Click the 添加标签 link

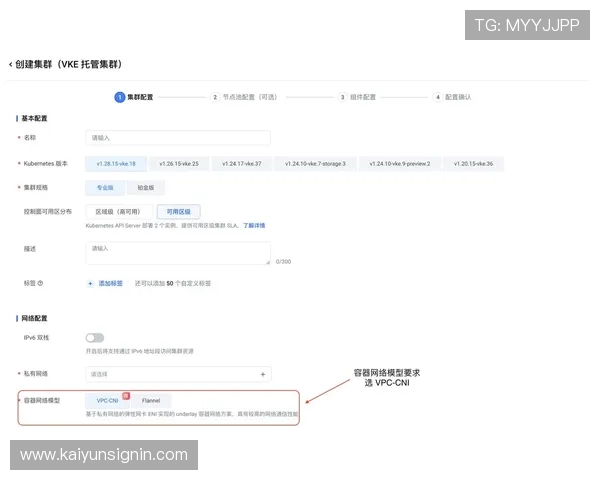[111, 283]
